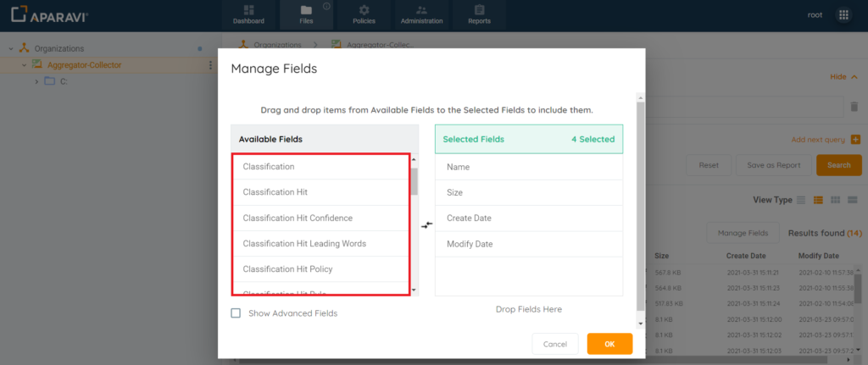The image size is (868, 365).
Task: Open the apps grid menu beside root
Action: coord(843,15)
